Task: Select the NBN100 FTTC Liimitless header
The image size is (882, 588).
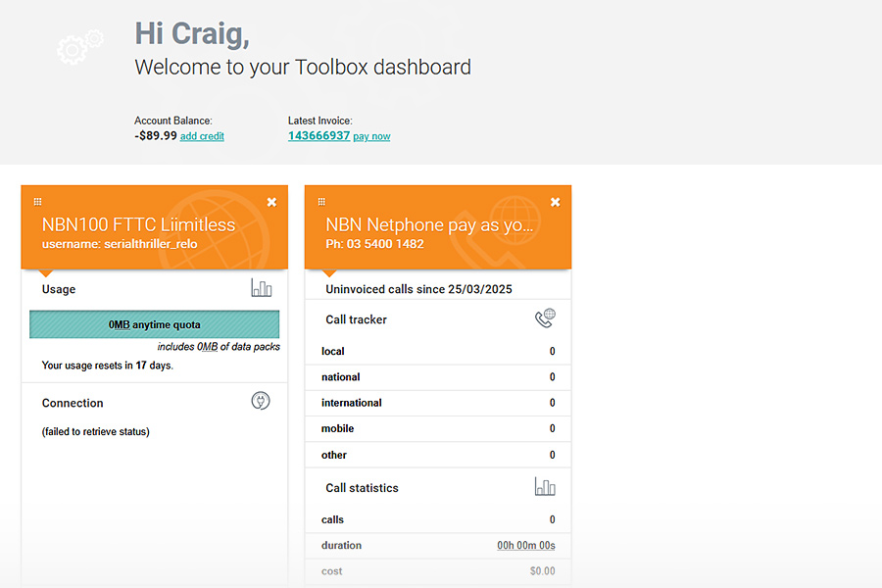Action: coord(138,224)
